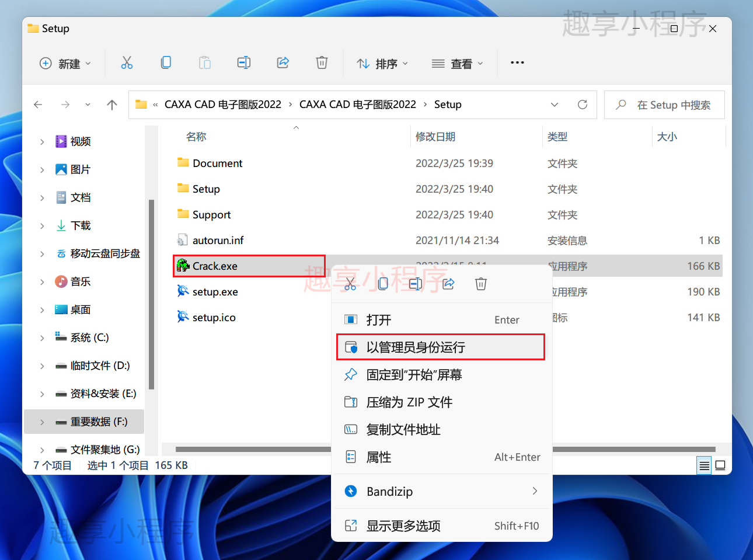Switch to large icons view in status bar
The height and width of the screenshot is (560, 753).
point(720,465)
